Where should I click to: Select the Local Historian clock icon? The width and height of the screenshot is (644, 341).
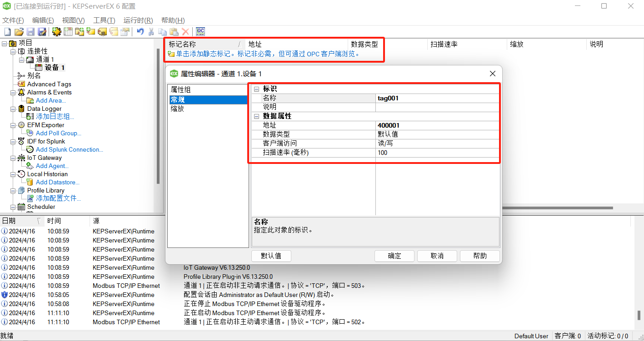click(21, 174)
